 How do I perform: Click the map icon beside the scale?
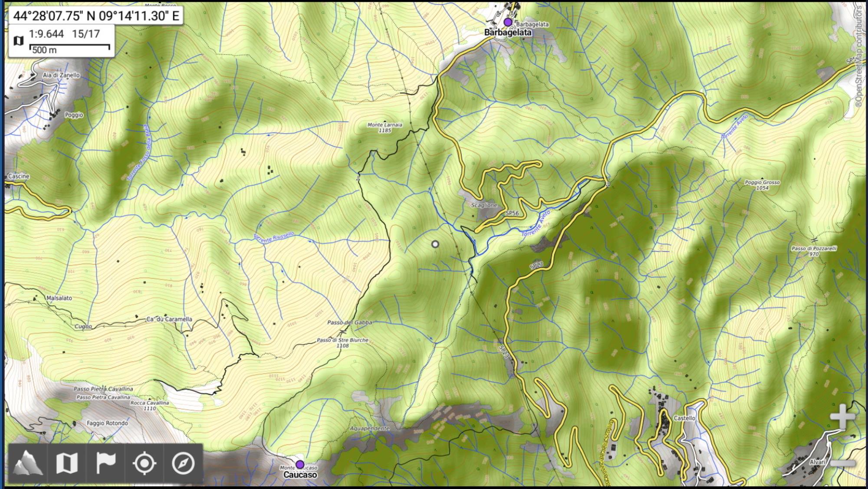[x=18, y=41]
